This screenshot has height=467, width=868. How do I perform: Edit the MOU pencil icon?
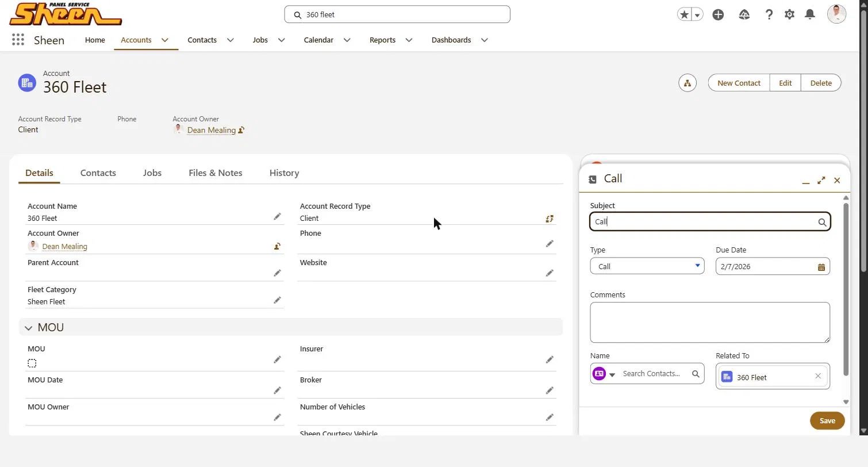(277, 359)
